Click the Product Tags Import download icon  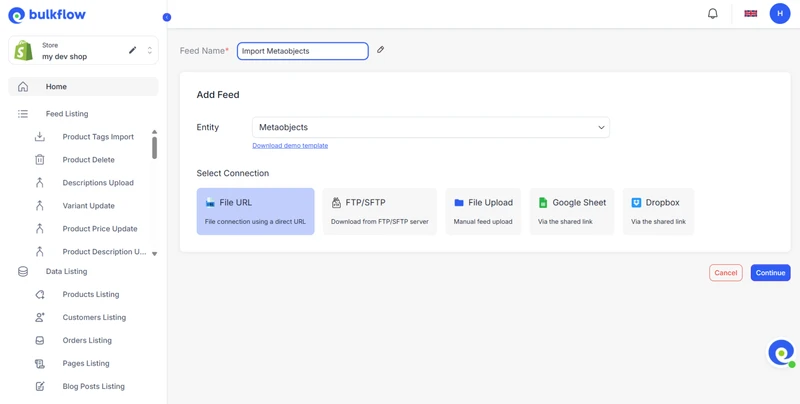click(x=40, y=137)
